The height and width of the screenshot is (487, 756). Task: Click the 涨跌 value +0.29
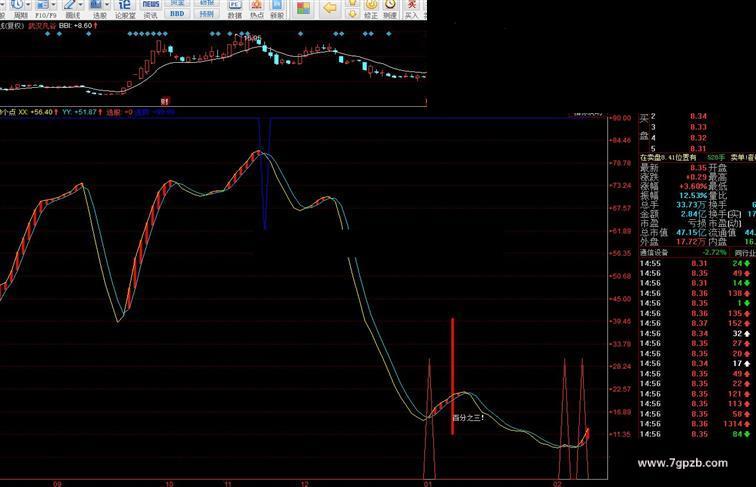pyautogui.click(x=696, y=177)
